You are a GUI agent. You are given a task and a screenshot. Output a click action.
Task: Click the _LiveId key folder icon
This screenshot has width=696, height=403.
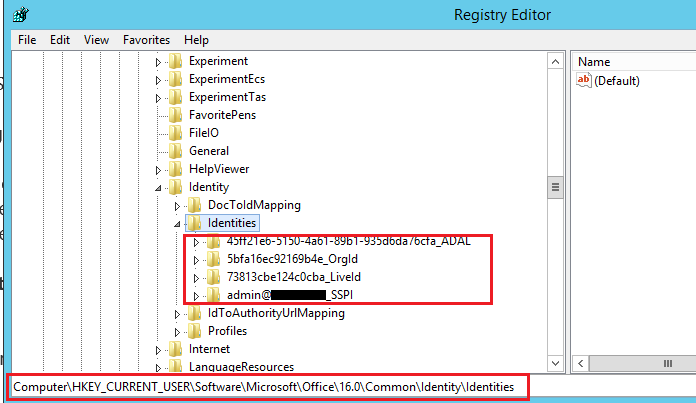(x=214, y=277)
